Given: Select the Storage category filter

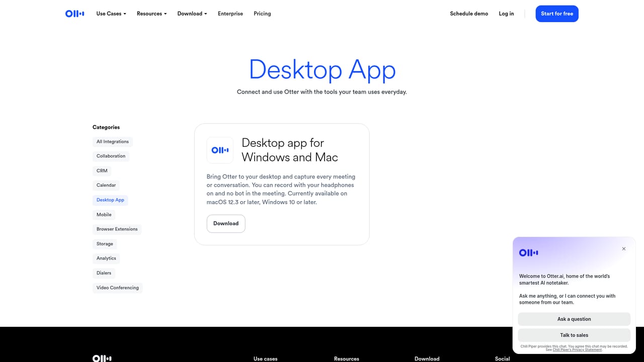Looking at the screenshot, I should click(x=105, y=244).
